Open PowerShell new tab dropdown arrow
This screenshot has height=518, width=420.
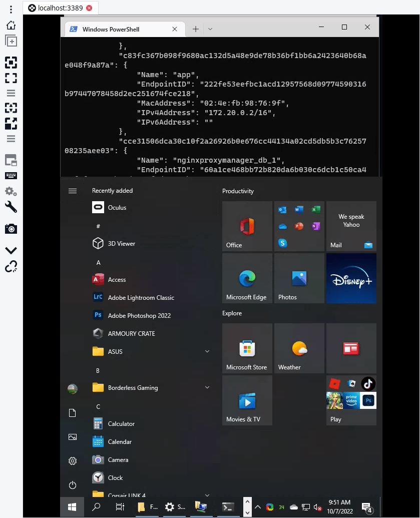[x=210, y=29]
